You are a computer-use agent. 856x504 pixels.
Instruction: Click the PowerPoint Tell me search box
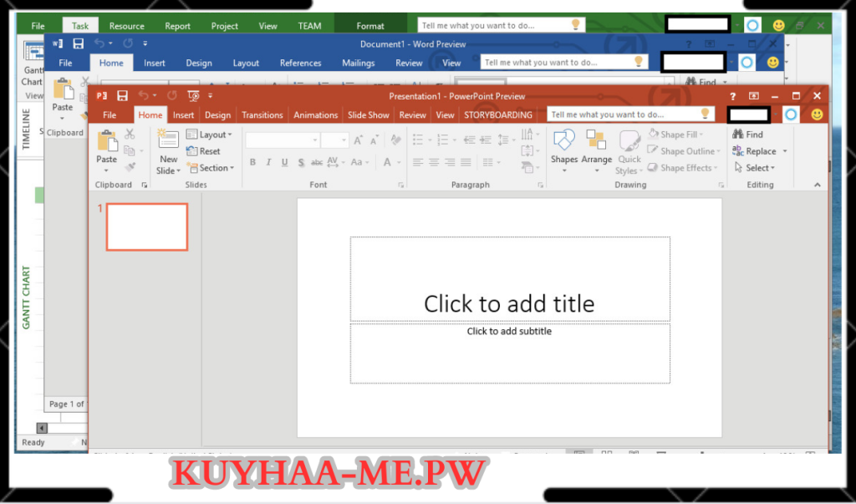pyautogui.click(x=631, y=115)
